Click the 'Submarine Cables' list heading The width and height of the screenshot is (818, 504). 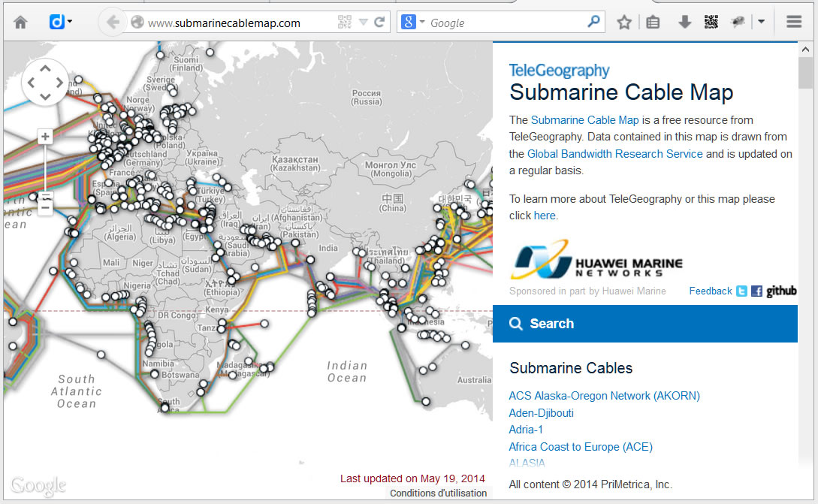(x=571, y=368)
